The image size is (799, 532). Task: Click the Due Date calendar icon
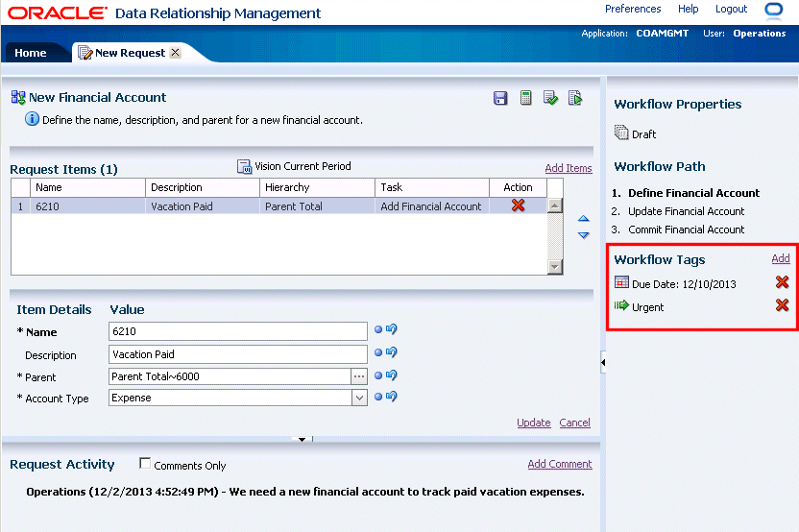click(x=621, y=282)
